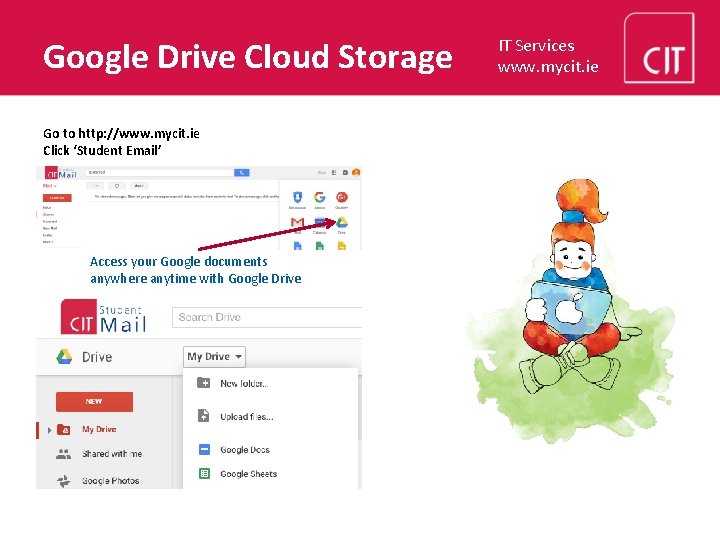Click the red My Drive folder icon
This screenshot has width=720, height=540.
coord(63,430)
